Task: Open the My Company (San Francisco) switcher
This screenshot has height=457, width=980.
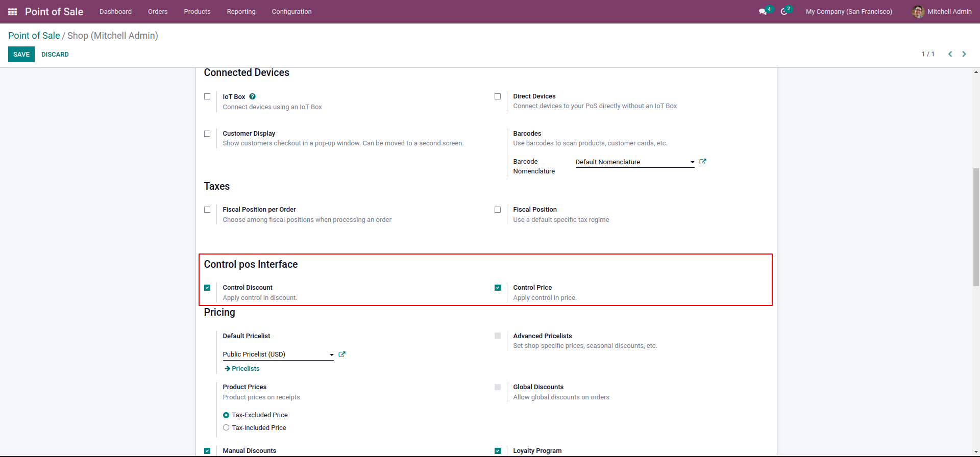Action: [x=849, y=12]
